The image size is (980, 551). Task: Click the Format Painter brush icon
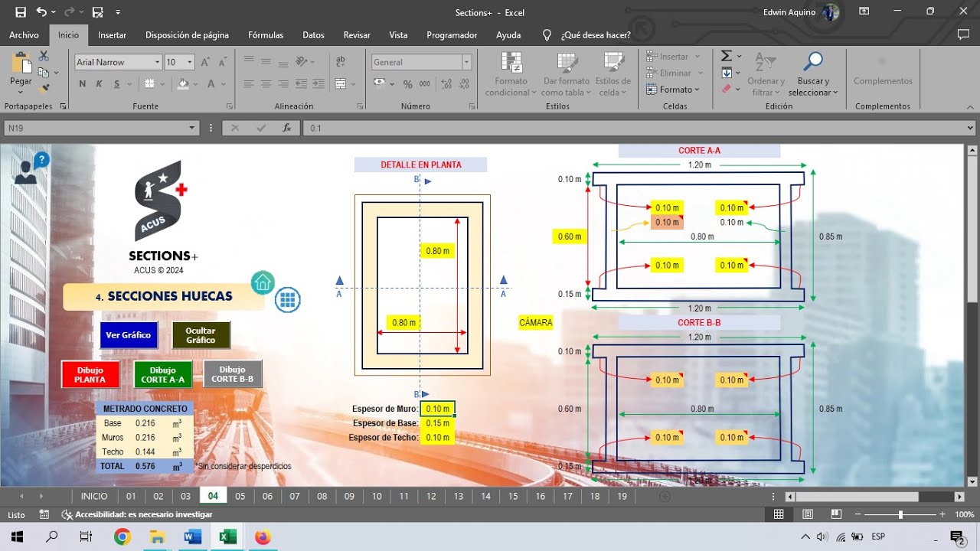(44, 89)
